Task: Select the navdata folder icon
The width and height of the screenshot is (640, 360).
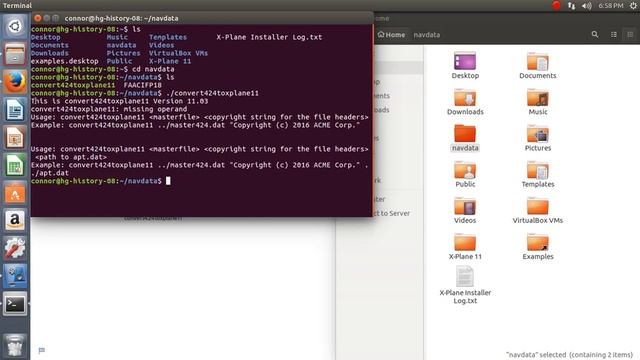Action: tap(465, 133)
